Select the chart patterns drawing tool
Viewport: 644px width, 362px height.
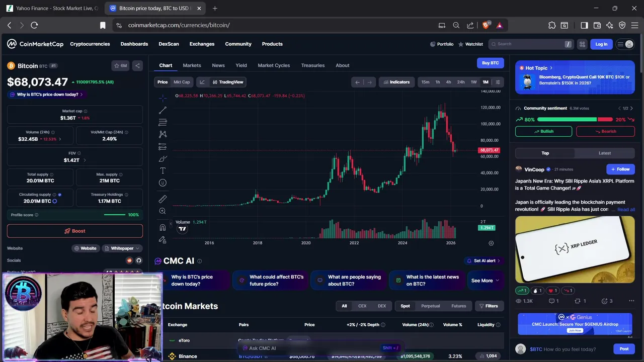click(163, 134)
